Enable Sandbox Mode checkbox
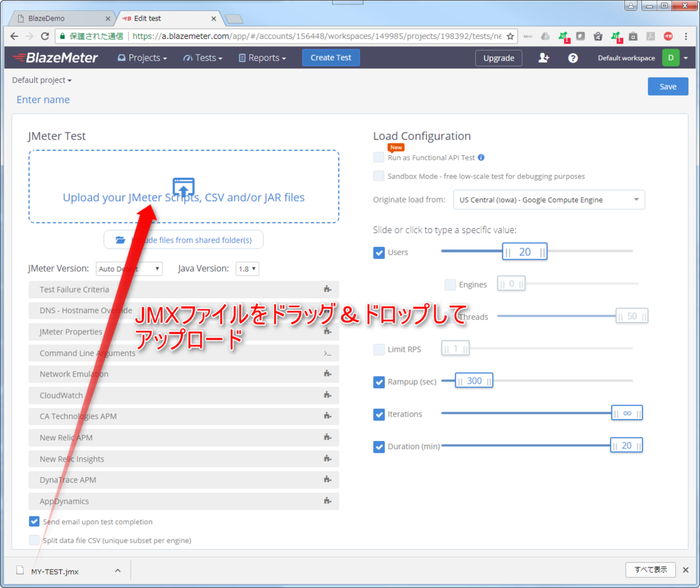 pos(379,176)
